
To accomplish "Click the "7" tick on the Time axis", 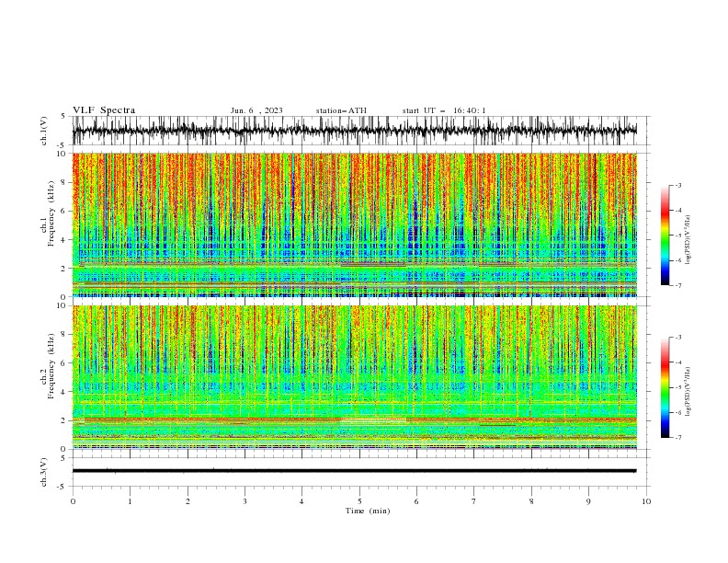I will 474,501.
